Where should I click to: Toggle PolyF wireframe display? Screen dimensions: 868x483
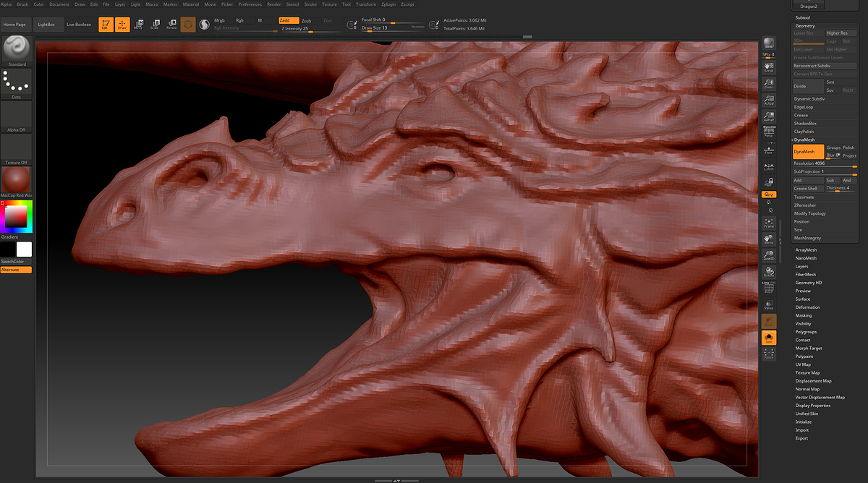point(769,288)
